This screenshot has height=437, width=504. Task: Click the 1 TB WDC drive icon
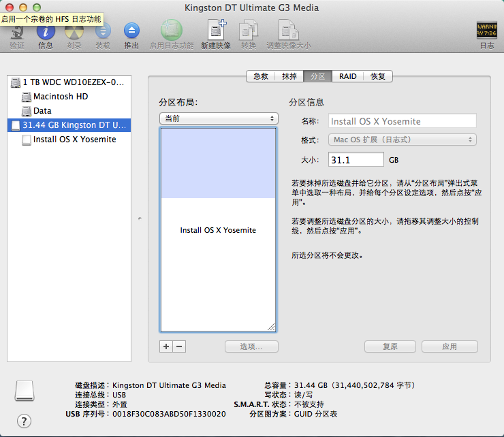(x=16, y=82)
